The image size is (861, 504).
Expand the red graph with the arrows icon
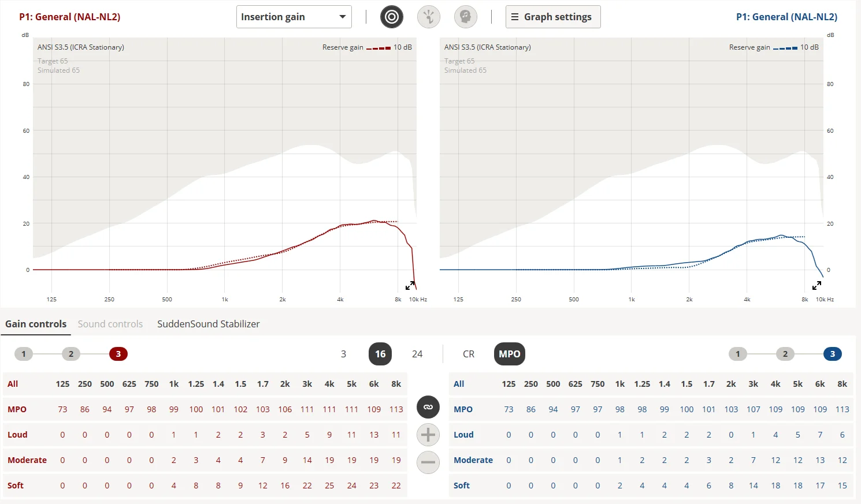(410, 285)
